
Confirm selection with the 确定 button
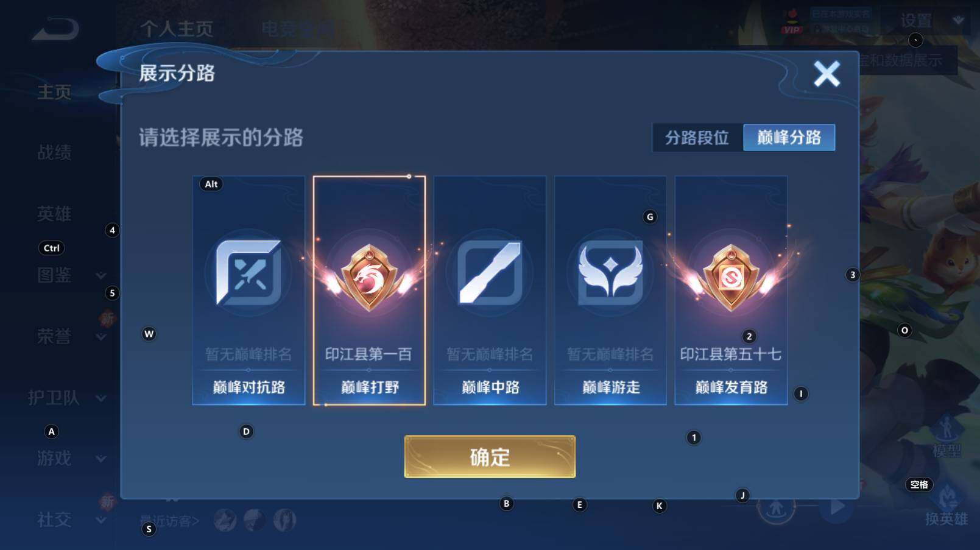point(490,457)
